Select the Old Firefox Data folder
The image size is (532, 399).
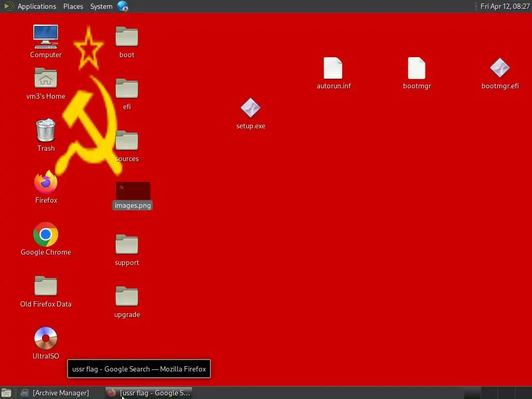point(46,286)
